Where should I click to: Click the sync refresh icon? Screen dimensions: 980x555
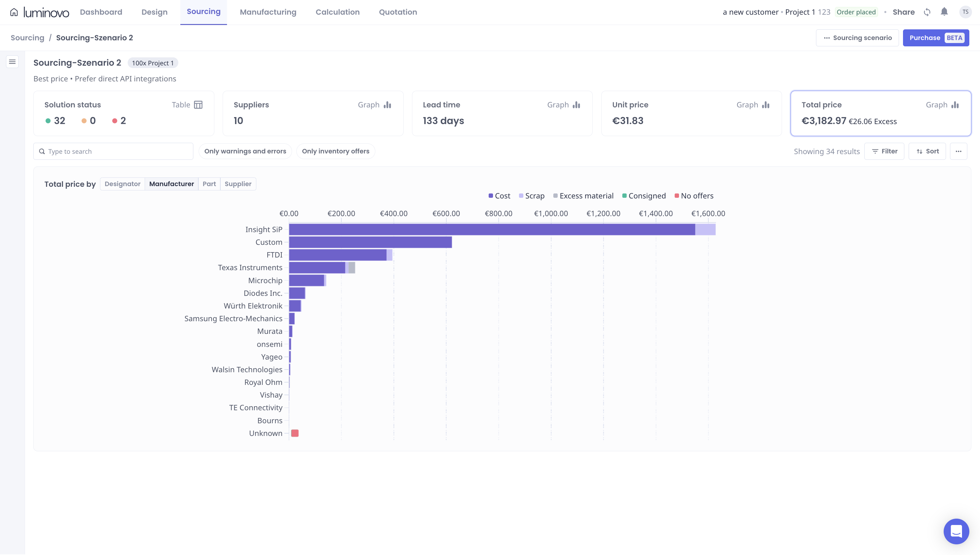[x=927, y=12]
